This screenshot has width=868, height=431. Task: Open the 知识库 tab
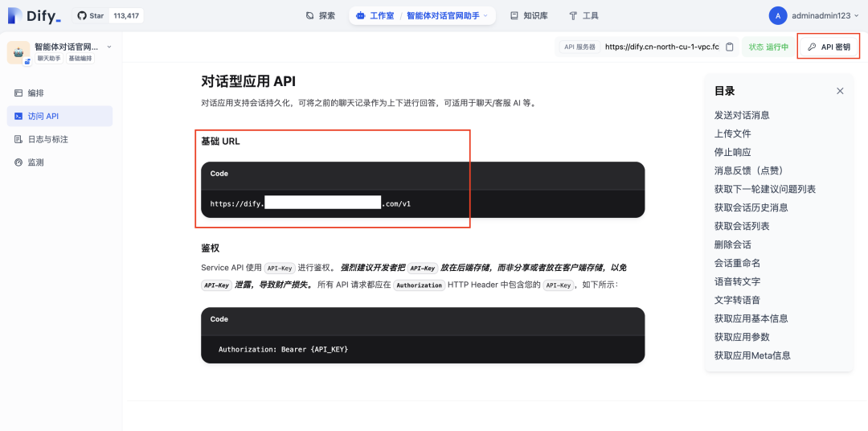click(x=529, y=15)
